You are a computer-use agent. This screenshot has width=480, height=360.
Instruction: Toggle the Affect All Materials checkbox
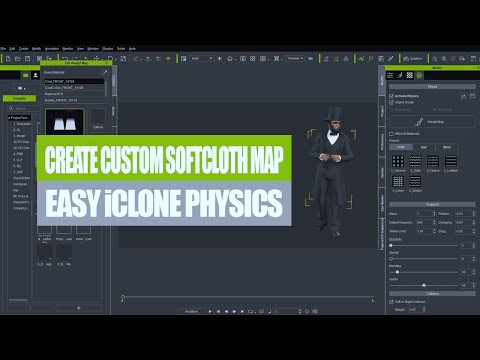click(391, 134)
